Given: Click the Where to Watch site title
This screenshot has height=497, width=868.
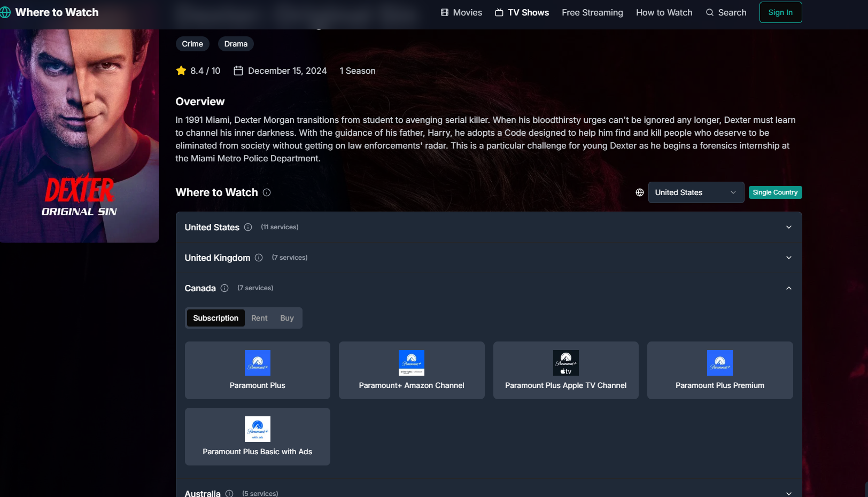Looking at the screenshot, I should pos(57,12).
